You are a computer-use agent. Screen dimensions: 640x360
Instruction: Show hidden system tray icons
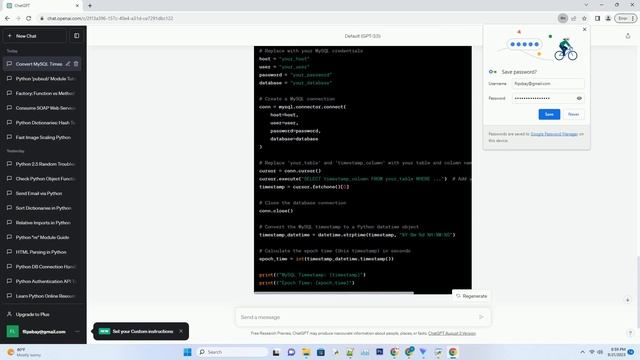582,352
